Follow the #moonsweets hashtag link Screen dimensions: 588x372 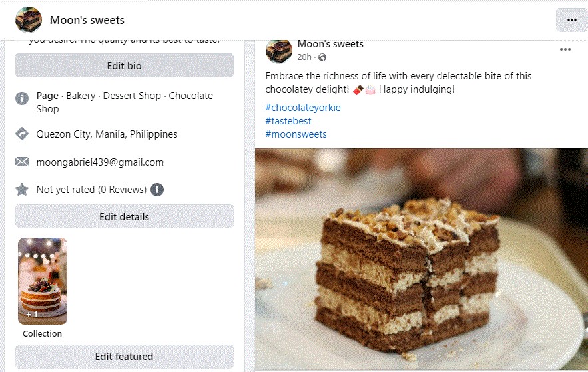pos(296,134)
